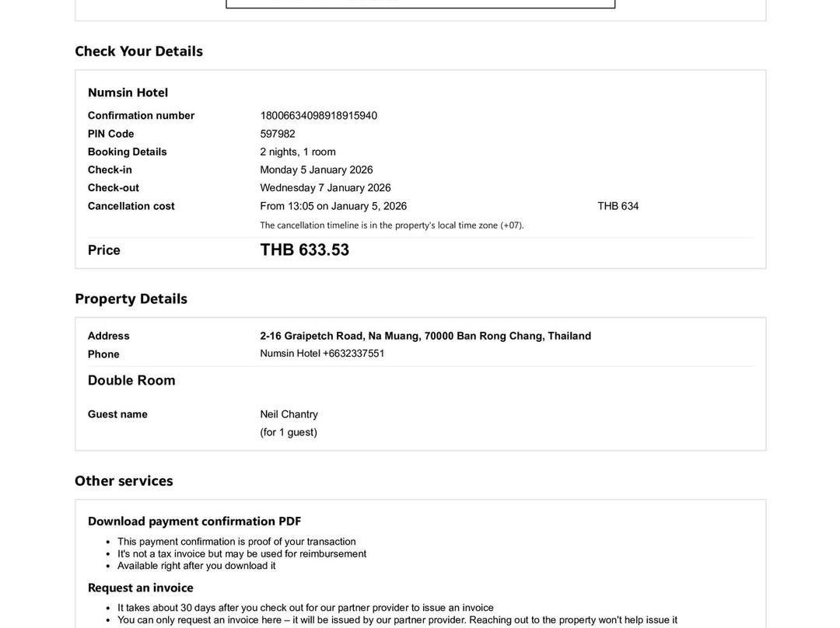Screen dimensions: 840x628
Task: Click the Numsin Hotel title
Action: 128,92
